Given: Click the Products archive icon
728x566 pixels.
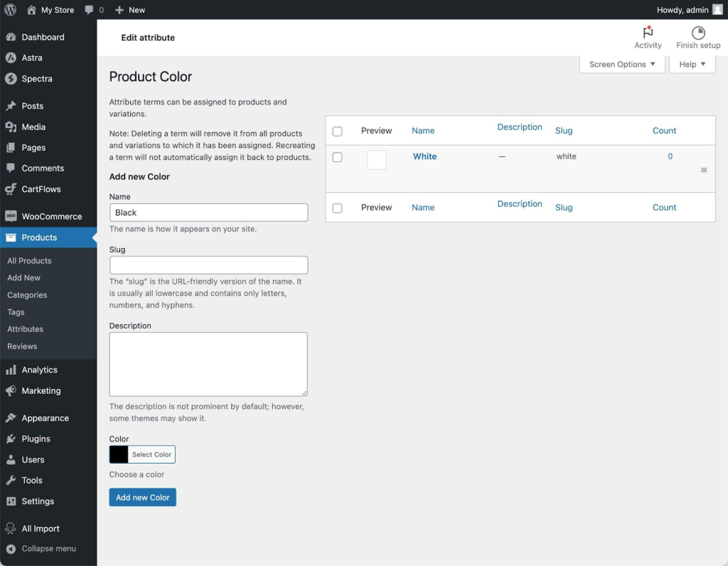Looking at the screenshot, I should click(11, 237).
